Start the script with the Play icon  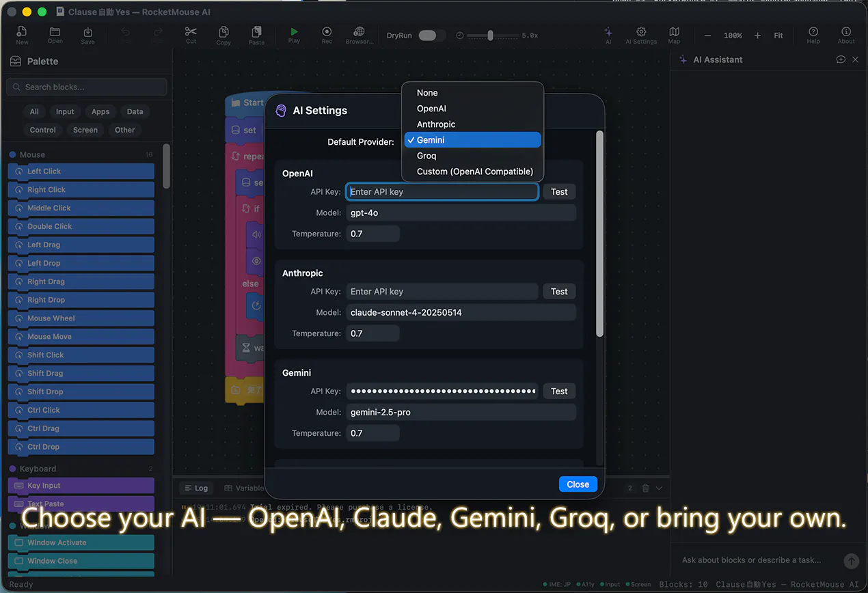click(x=294, y=36)
